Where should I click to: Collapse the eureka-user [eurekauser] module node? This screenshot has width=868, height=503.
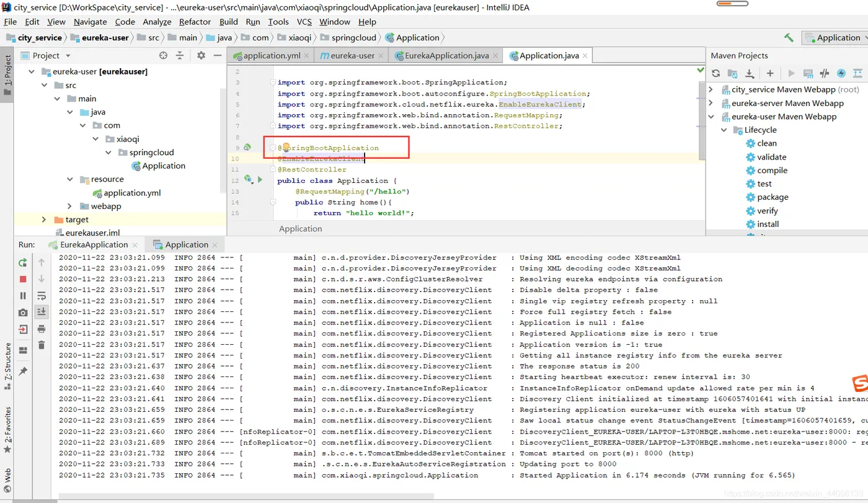(x=31, y=71)
